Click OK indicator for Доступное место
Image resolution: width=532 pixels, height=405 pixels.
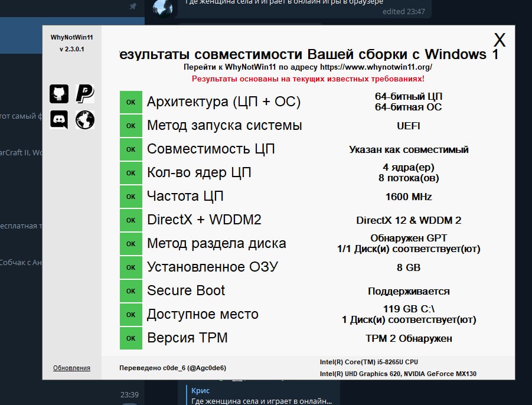click(131, 315)
